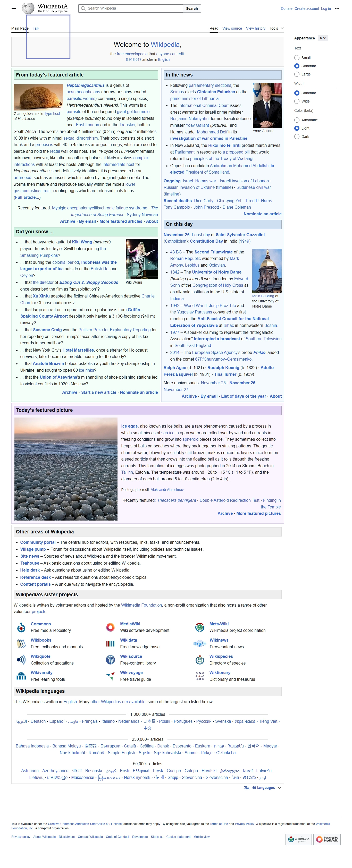Open the Main Page tab

pos(20,28)
